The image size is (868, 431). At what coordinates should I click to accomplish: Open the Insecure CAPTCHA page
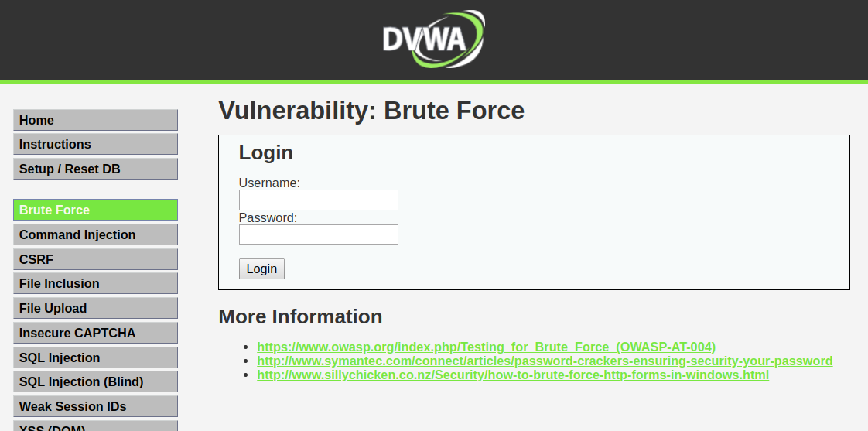click(95, 333)
